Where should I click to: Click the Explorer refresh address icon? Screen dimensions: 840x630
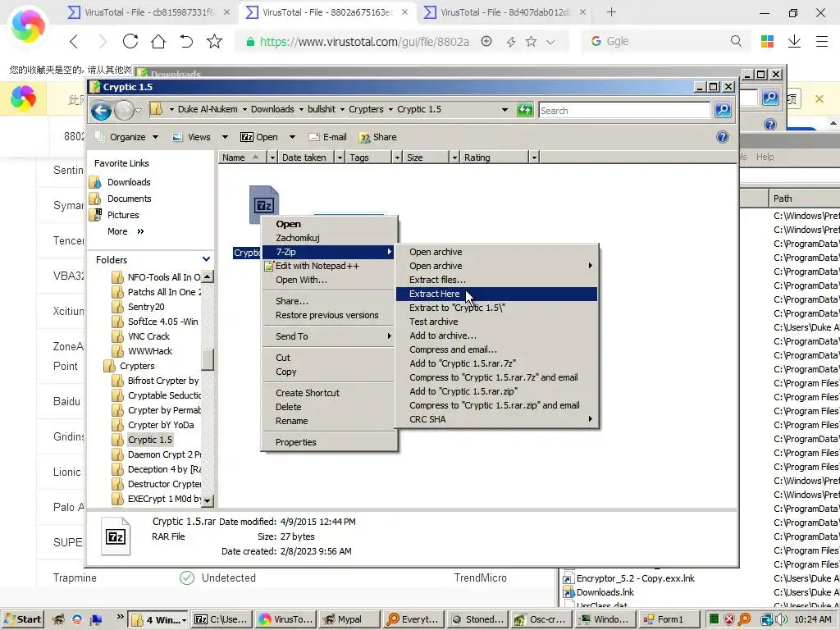pos(525,110)
